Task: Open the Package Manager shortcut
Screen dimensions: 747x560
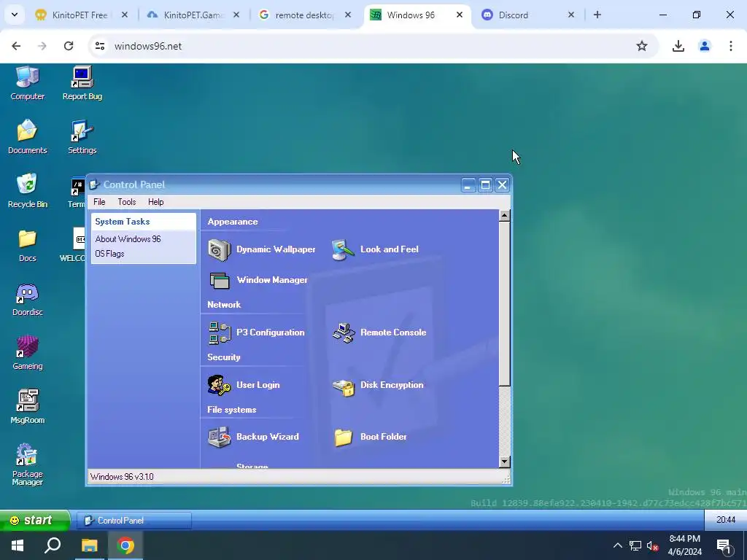Action: [27, 464]
